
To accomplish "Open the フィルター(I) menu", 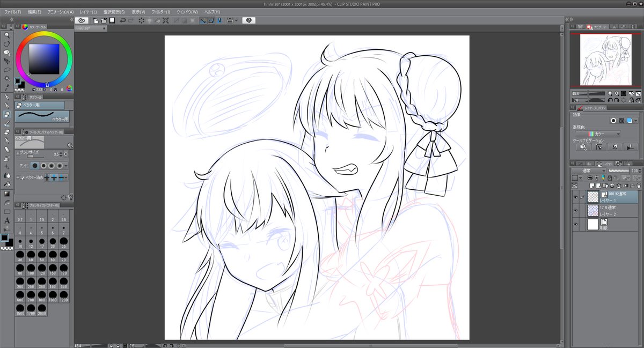I will pyautogui.click(x=160, y=12).
